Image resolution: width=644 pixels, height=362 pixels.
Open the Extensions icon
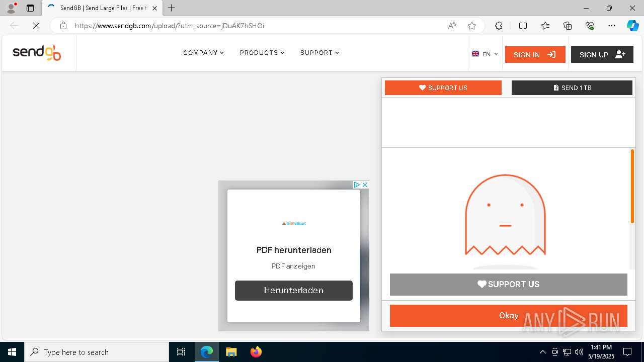[499, 26]
